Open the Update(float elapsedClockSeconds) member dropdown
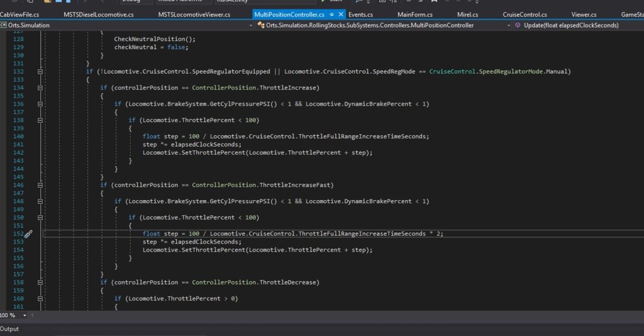The height and width of the screenshot is (336, 644). pos(639,25)
